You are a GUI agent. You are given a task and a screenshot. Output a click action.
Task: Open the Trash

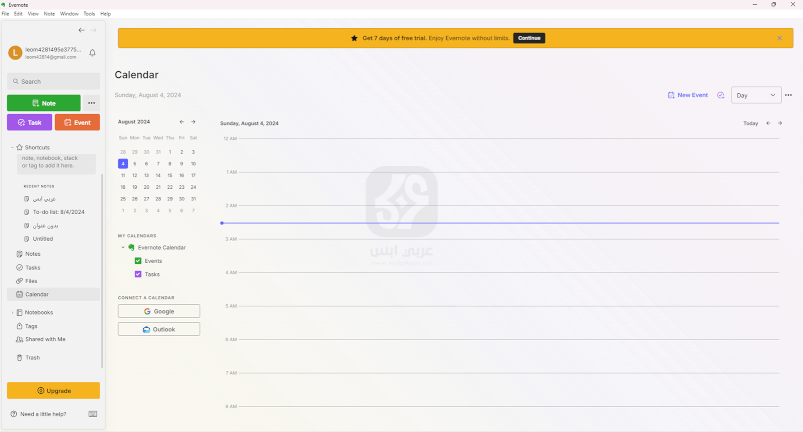(54, 358)
